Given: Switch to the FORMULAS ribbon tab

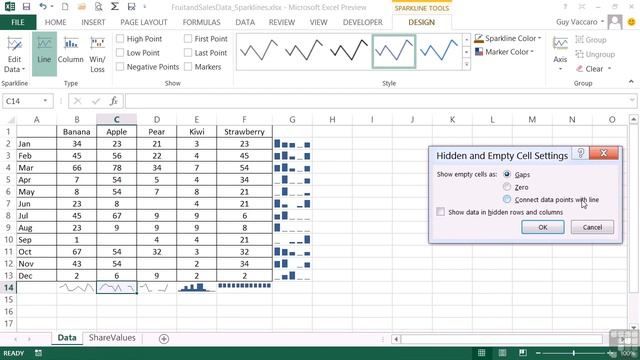Looking at the screenshot, I should 201,22.
